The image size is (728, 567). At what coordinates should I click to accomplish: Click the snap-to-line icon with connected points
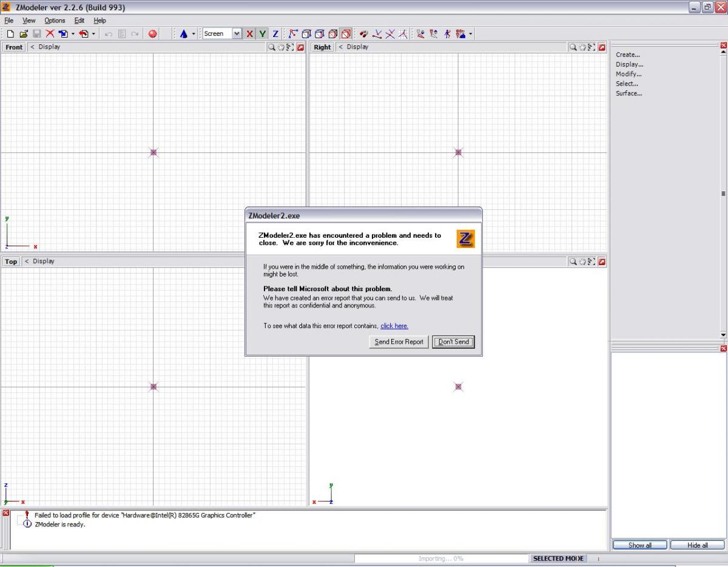(x=377, y=34)
